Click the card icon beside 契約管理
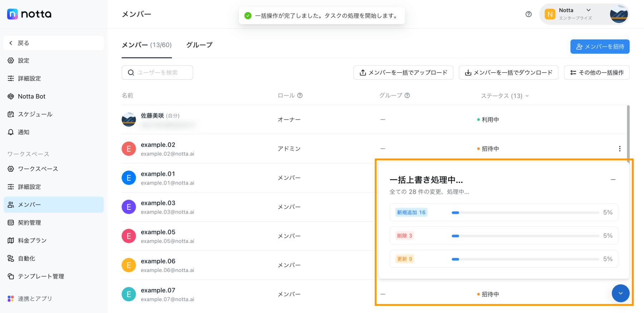Viewport: 644px width, 313px height. pos(11,222)
